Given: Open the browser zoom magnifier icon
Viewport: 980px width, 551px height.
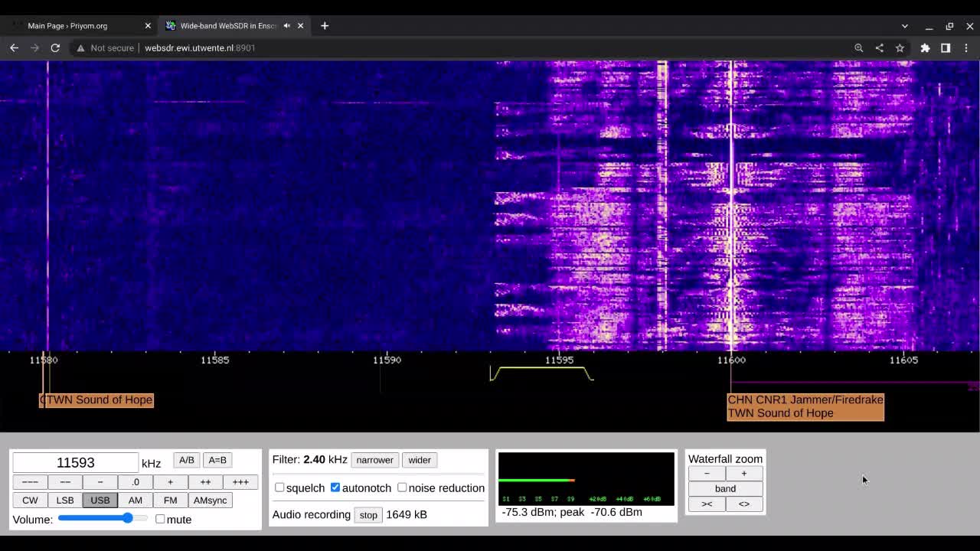Looking at the screenshot, I should tap(859, 47).
